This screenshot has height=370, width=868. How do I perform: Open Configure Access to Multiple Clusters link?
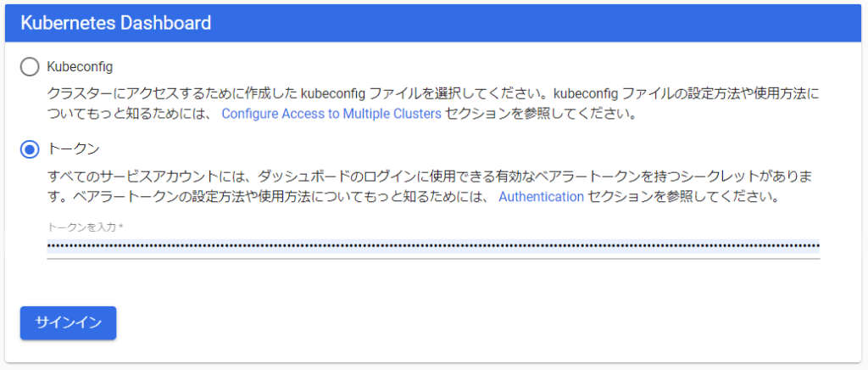point(331,114)
